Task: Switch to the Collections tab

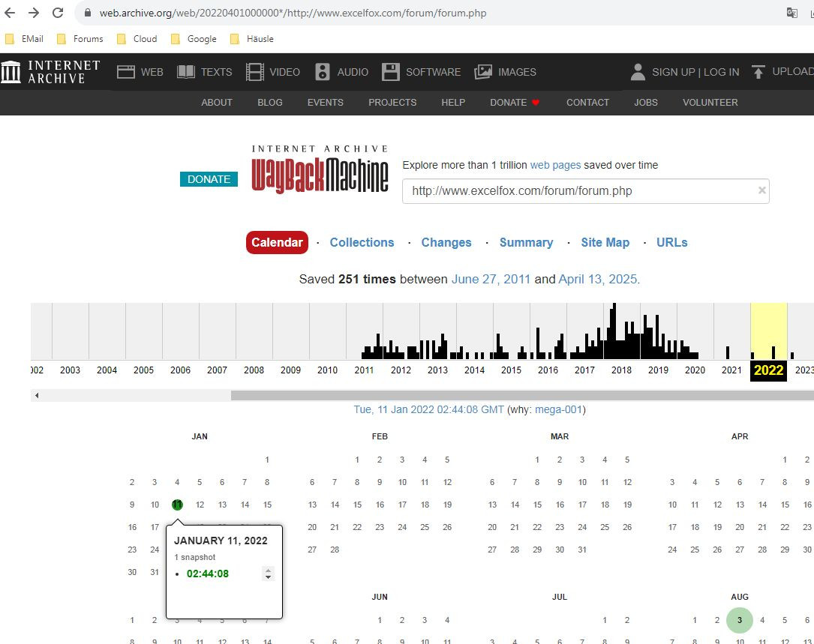Action: pyautogui.click(x=362, y=242)
